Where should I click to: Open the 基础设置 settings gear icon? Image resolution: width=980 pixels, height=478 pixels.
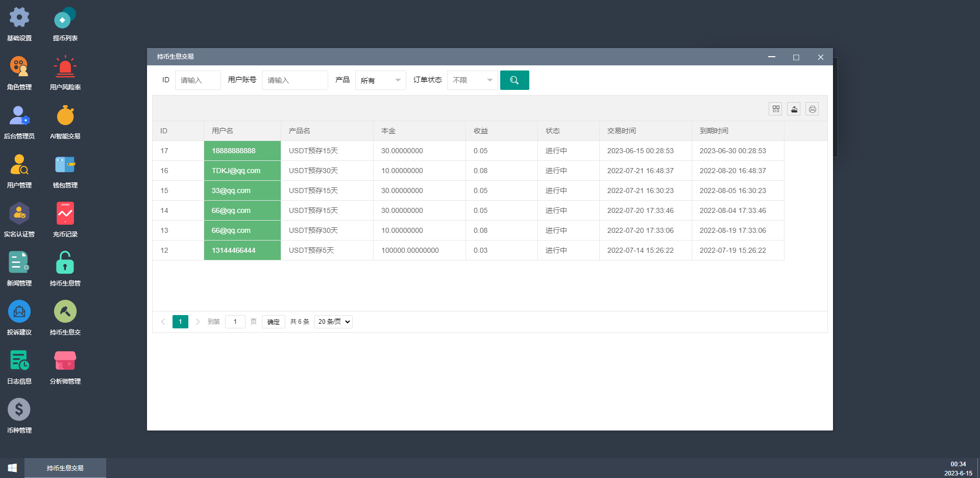pos(19,18)
